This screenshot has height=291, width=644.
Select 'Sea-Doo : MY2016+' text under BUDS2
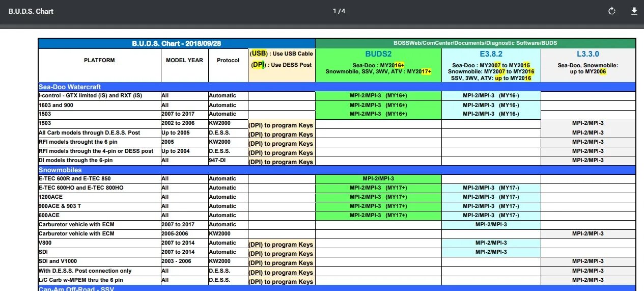point(378,66)
